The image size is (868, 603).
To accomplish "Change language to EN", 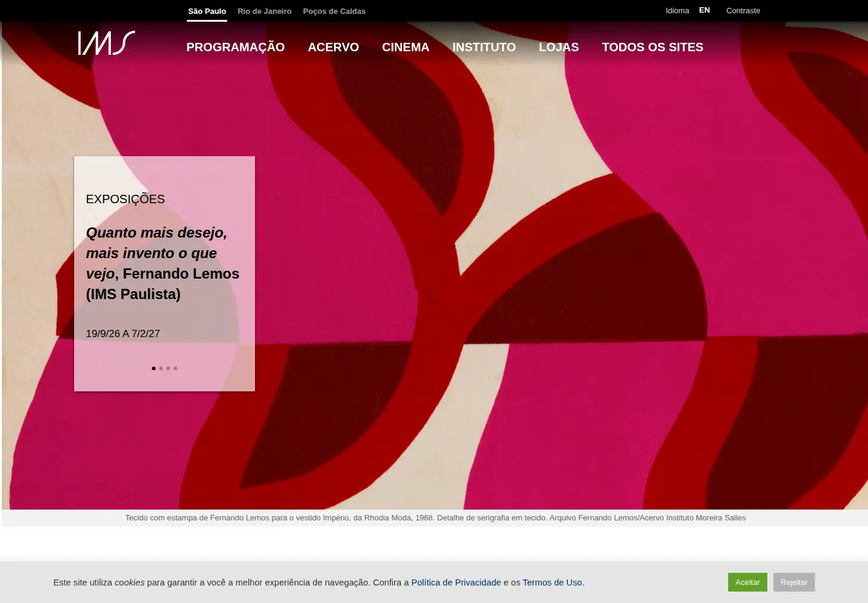I will click(705, 10).
